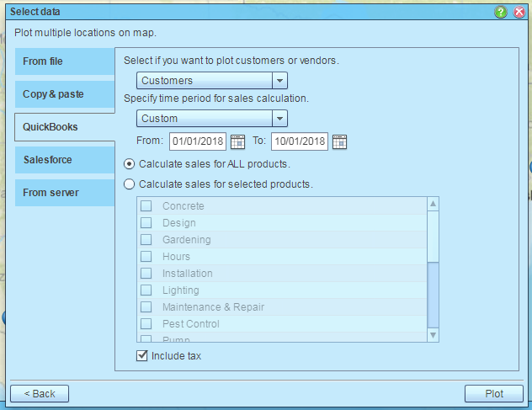Viewport: 532px width, 410px height.
Task: Click the green help icon
Action: (502, 12)
